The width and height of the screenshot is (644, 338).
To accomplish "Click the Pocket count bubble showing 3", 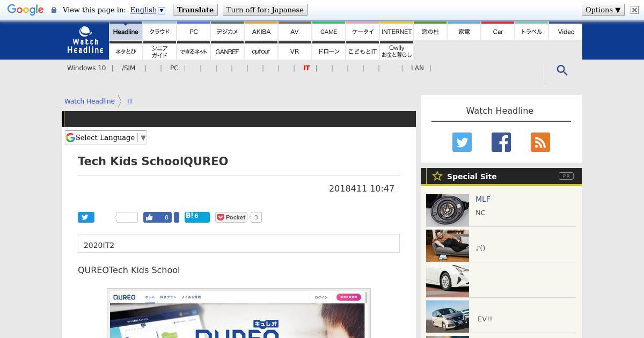I will click(x=256, y=217).
